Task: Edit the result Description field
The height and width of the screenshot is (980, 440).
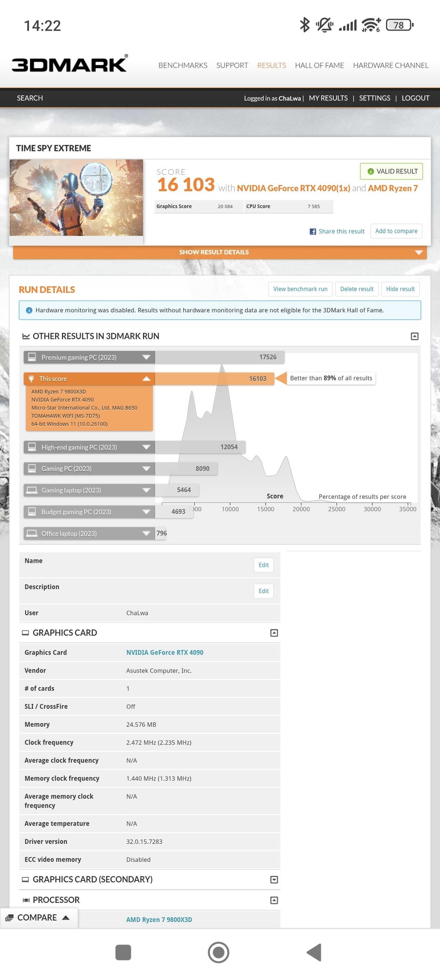Action: pyautogui.click(x=264, y=591)
